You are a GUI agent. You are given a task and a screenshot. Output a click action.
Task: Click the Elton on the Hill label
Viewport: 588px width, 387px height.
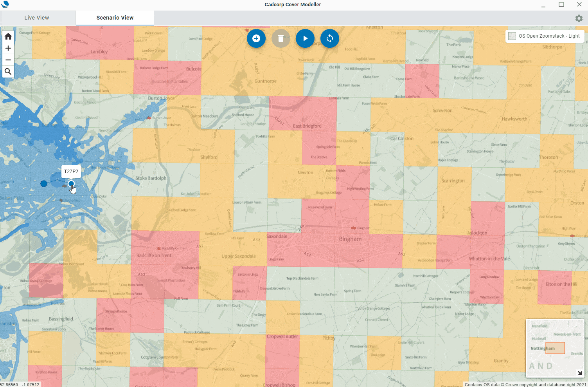[x=561, y=284]
